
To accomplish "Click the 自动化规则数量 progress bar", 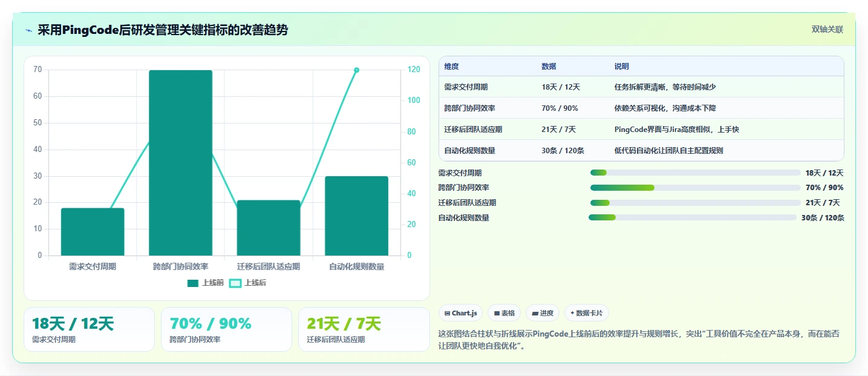I will (693, 217).
